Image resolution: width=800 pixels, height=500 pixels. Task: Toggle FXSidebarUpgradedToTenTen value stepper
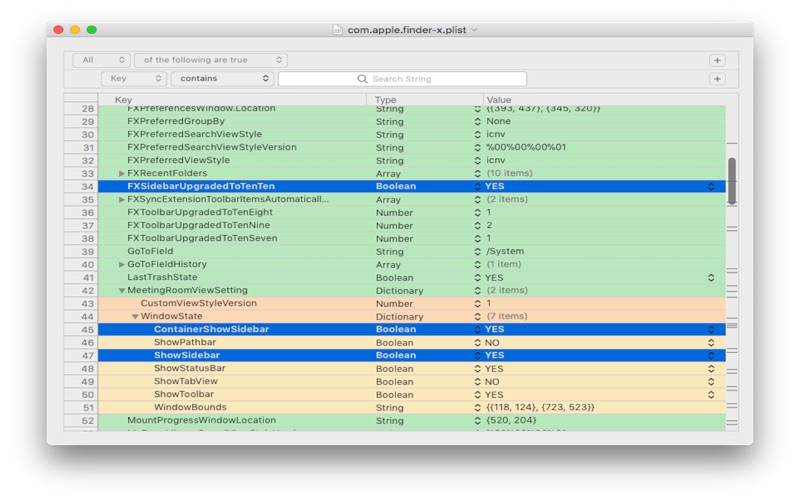711,187
